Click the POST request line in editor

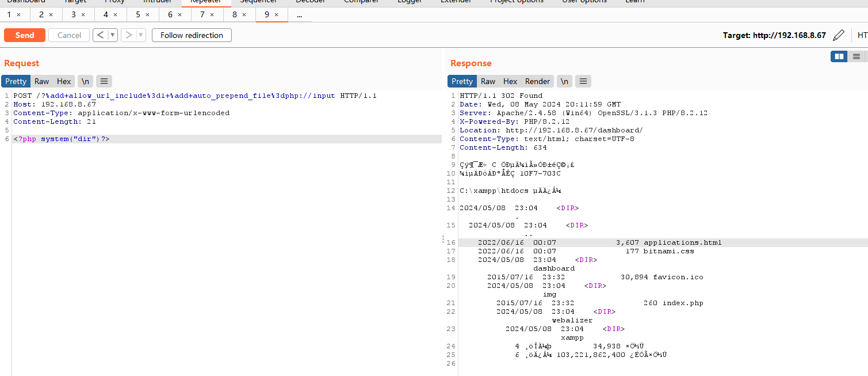195,96
